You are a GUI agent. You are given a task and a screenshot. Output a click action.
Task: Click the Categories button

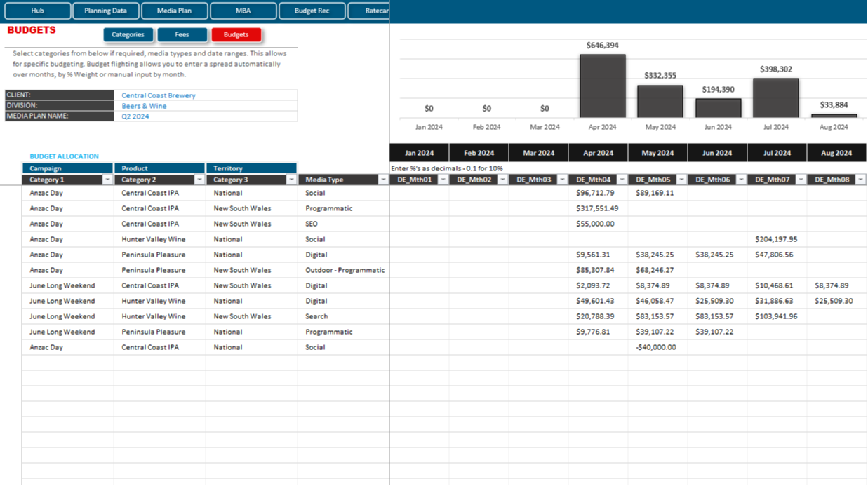coord(128,34)
